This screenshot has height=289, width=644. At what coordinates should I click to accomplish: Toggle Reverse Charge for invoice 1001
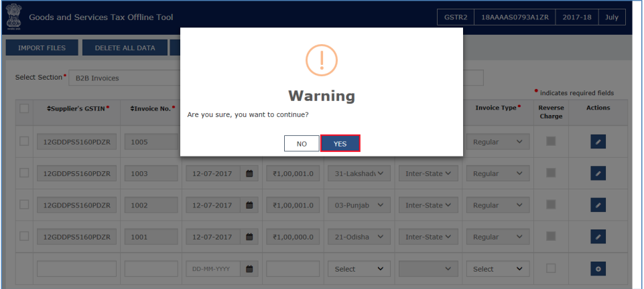[551, 235]
